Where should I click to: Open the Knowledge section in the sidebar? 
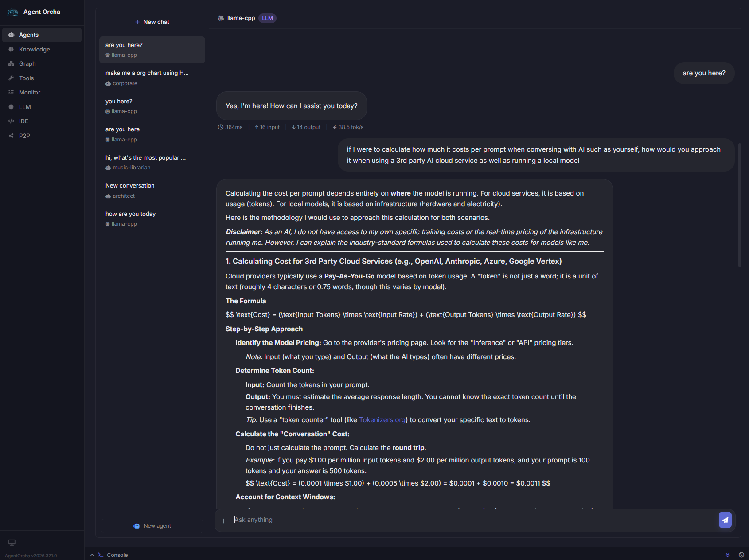click(x=35, y=49)
